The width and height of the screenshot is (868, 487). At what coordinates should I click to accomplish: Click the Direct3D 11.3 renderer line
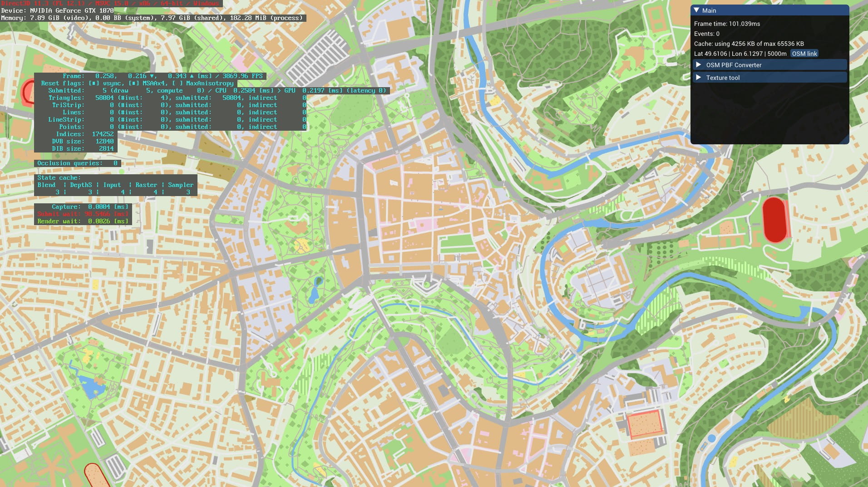coord(110,3)
